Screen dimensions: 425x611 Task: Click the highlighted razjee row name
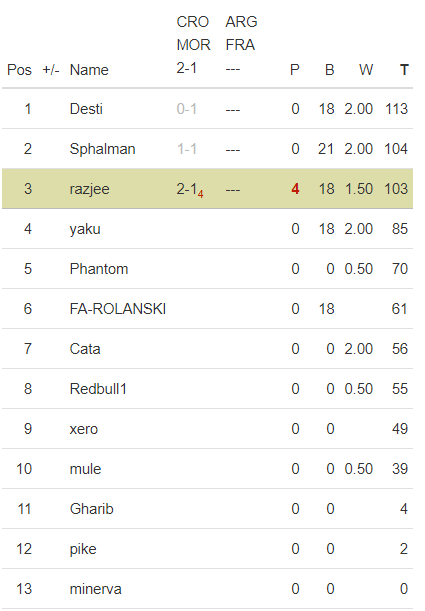[x=90, y=189]
